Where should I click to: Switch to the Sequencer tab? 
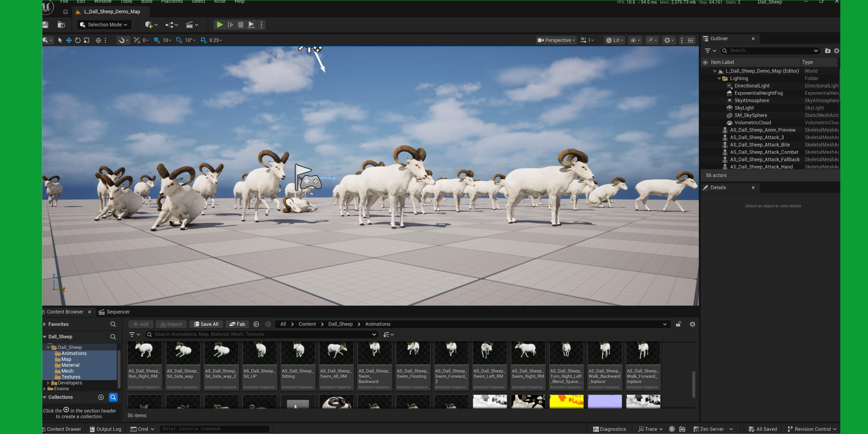[x=114, y=312]
